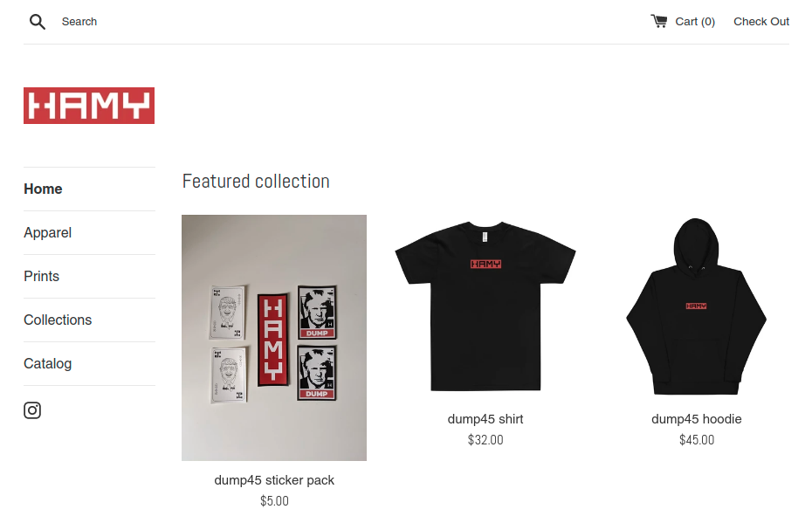Open the dump45 sticker pack image
The image size is (812, 516).
click(274, 338)
